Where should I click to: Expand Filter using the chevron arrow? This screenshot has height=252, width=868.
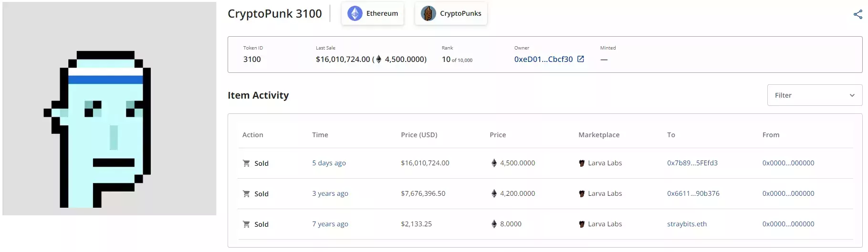click(x=852, y=95)
